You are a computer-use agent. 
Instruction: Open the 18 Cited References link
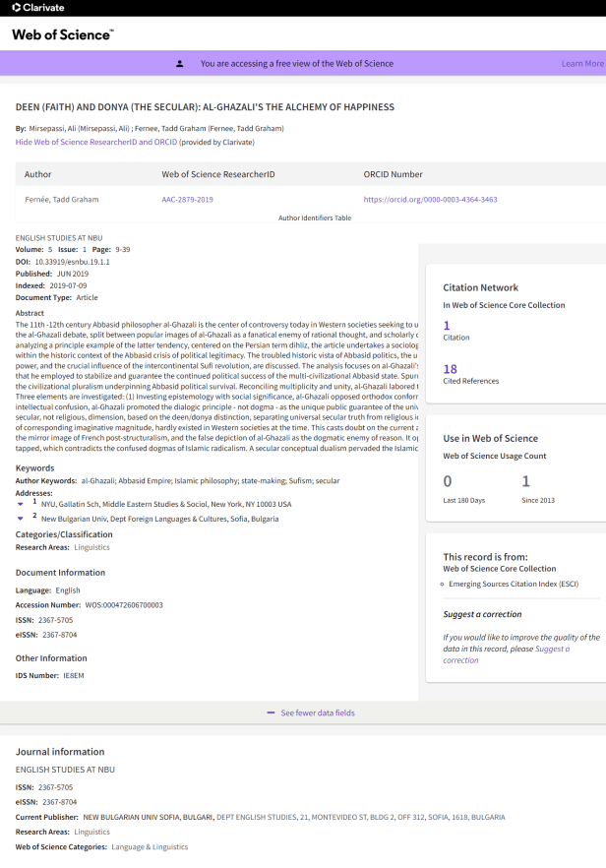pos(450,369)
